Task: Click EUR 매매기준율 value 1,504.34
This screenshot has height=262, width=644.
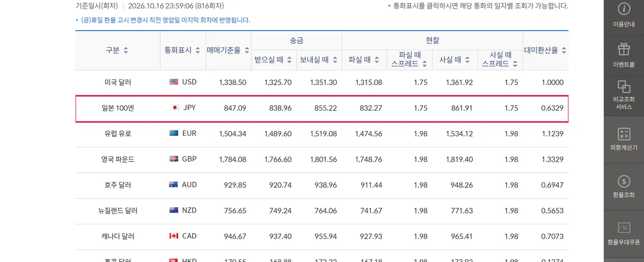Action: point(232,134)
